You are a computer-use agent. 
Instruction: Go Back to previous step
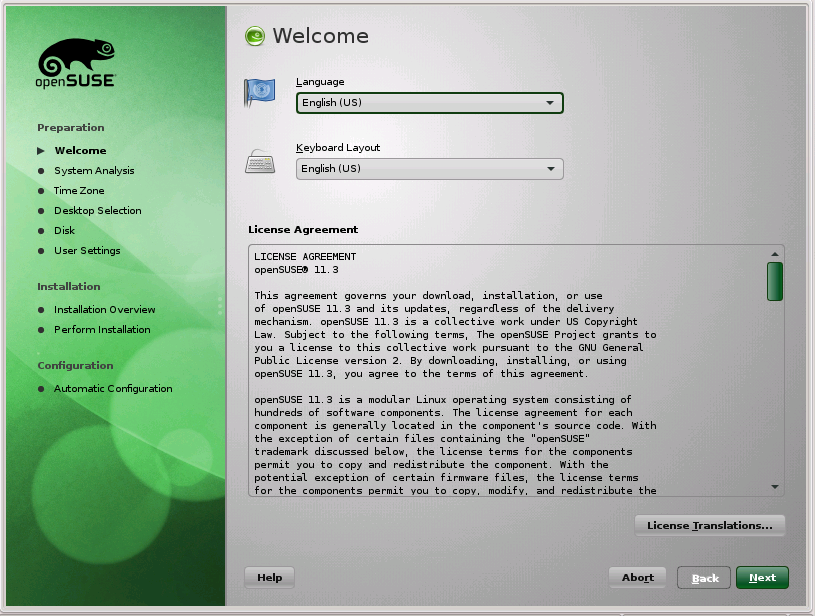click(x=704, y=578)
